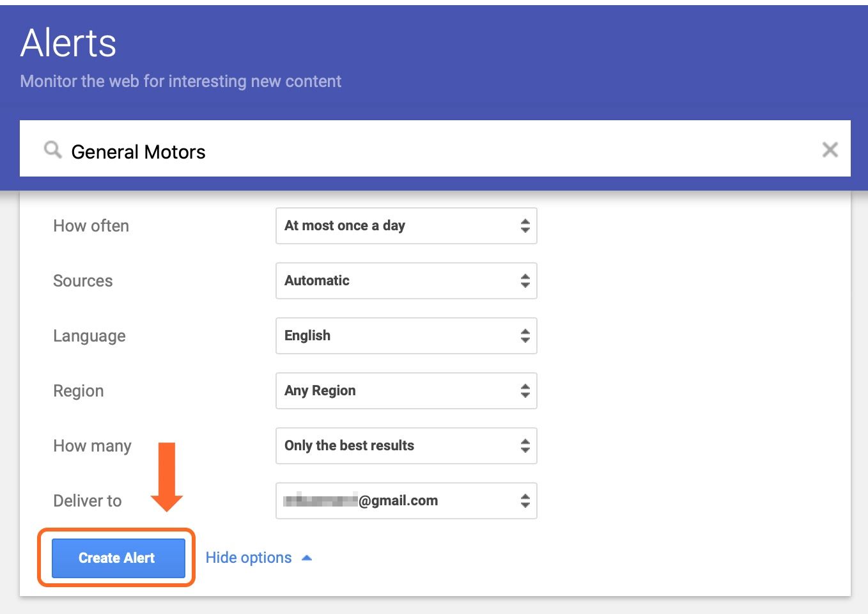Clear the General Motors search query
The height and width of the screenshot is (614, 868).
(830, 150)
